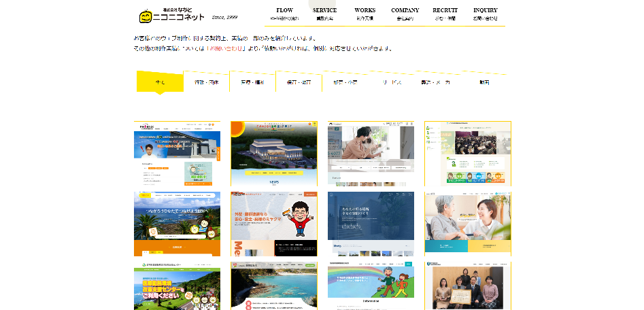Screen dimensions: 644x310
Task: Filter by the 医療・福祉 tab
Action: click(252, 82)
